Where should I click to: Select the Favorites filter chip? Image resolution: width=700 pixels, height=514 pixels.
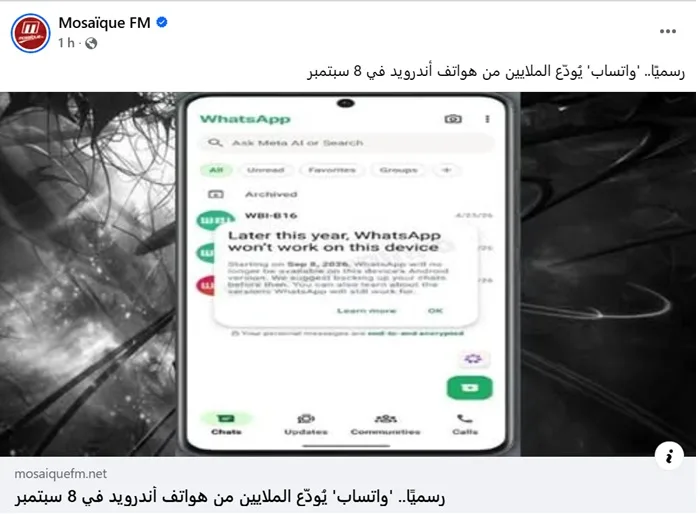(x=332, y=170)
